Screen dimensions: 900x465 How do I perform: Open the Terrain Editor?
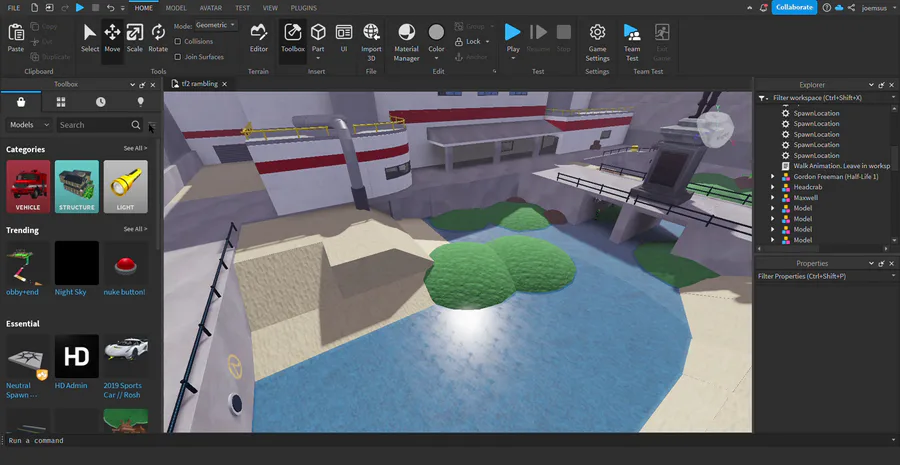coord(259,38)
